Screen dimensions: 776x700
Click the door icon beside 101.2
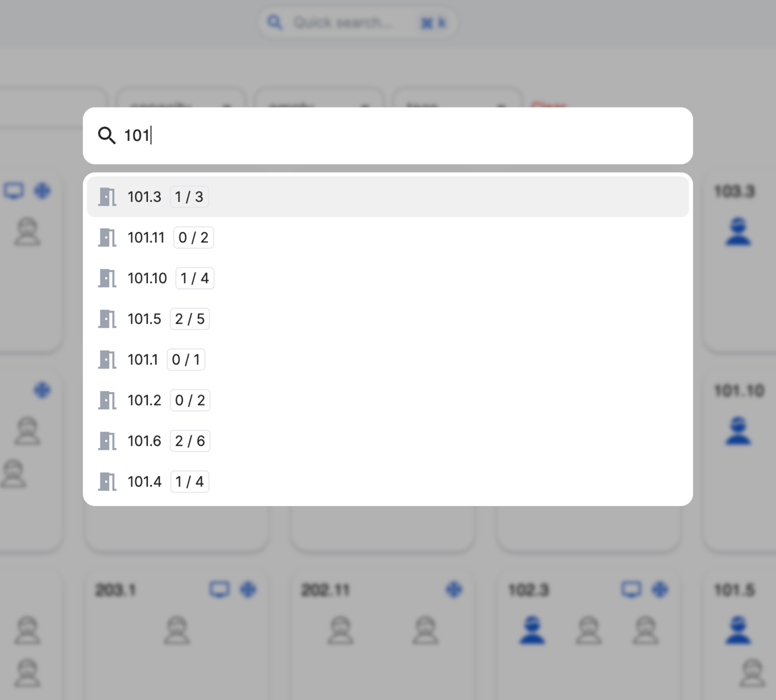(x=107, y=400)
